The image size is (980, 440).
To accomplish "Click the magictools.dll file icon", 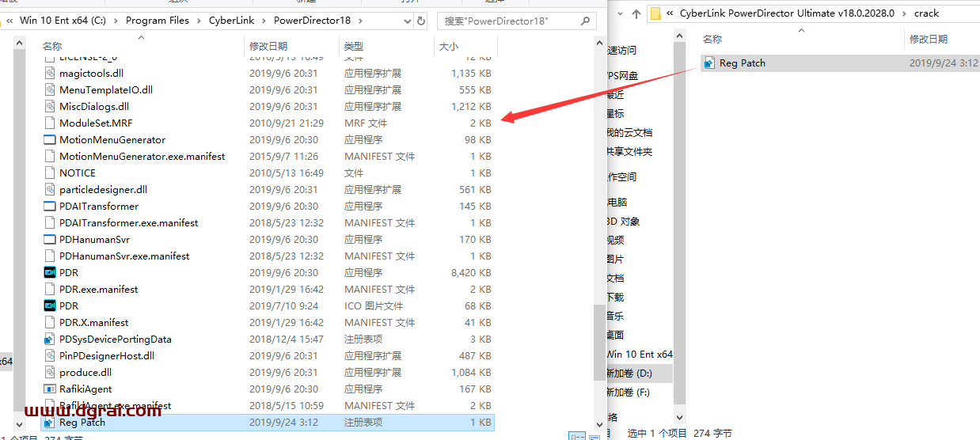I will click(50, 73).
